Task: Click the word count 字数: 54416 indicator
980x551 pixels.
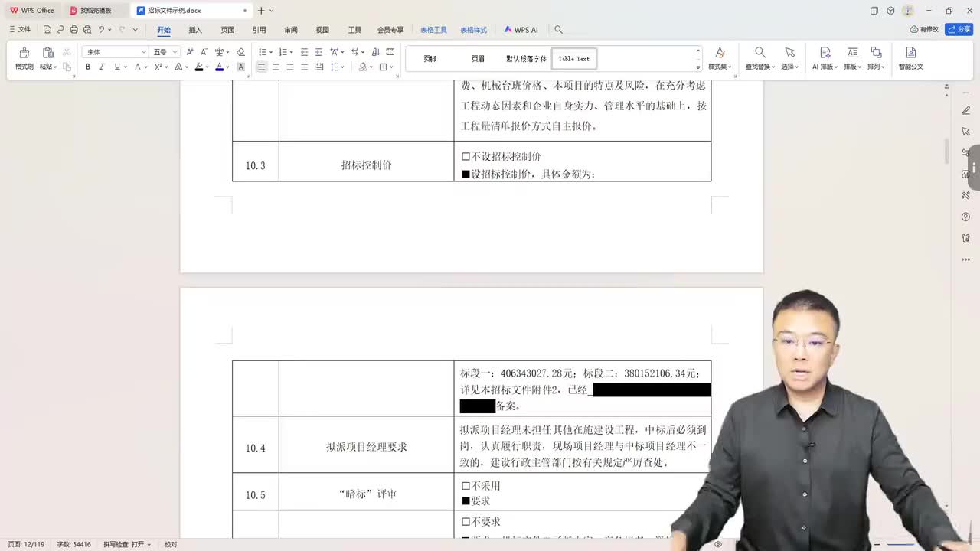Action: (x=74, y=544)
